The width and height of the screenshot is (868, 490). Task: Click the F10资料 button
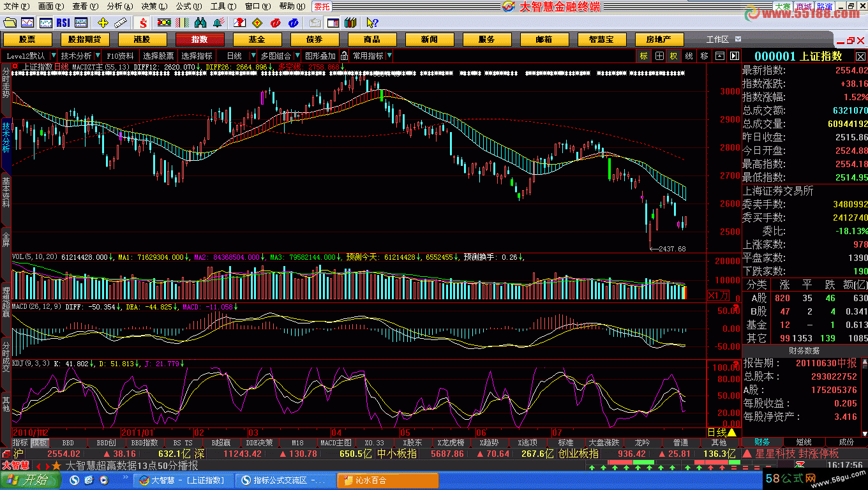[x=120, y=56]
